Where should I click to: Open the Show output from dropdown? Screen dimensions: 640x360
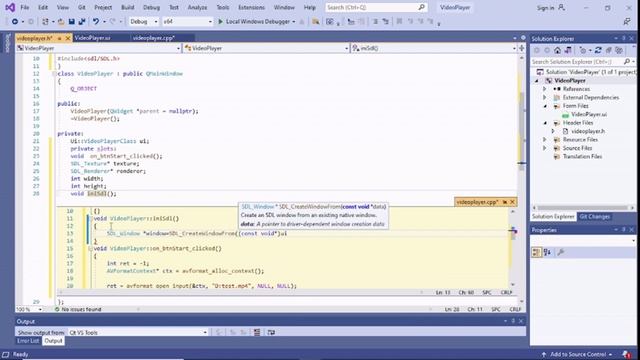138,333
